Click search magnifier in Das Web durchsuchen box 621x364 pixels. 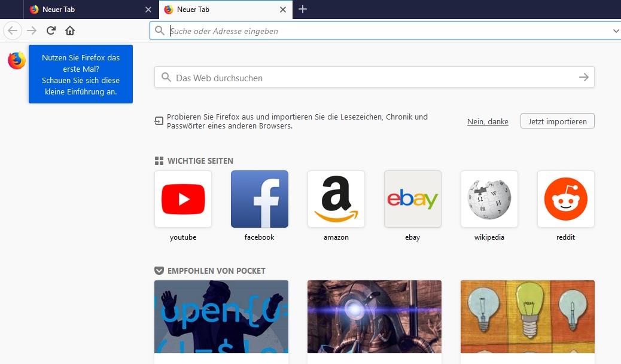click(x=166, y=77)
